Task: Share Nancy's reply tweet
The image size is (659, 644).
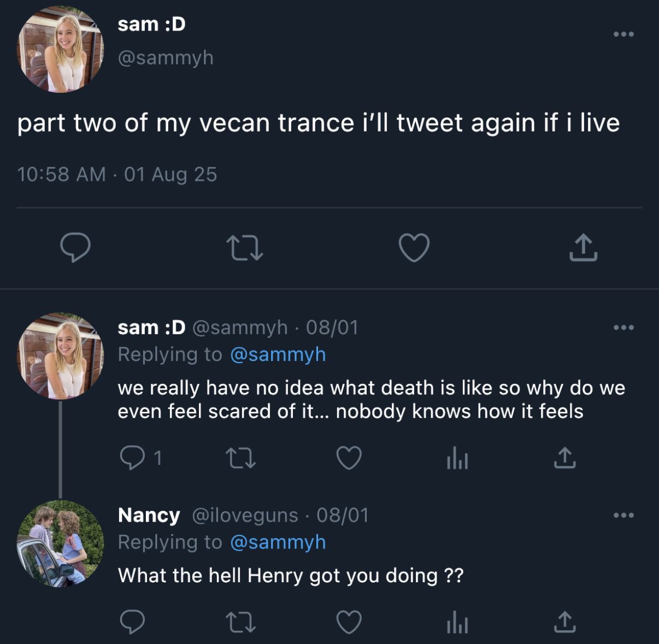Action: (564, 622)
